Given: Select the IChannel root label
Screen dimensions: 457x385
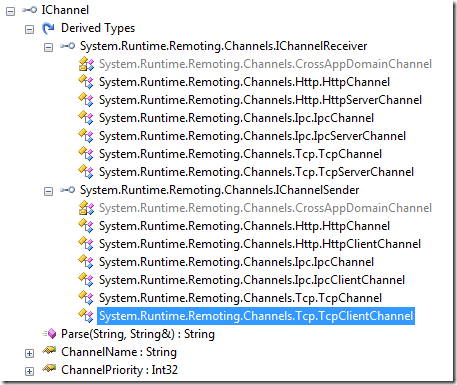Looking at the screenshot, I should pos(65,10).
